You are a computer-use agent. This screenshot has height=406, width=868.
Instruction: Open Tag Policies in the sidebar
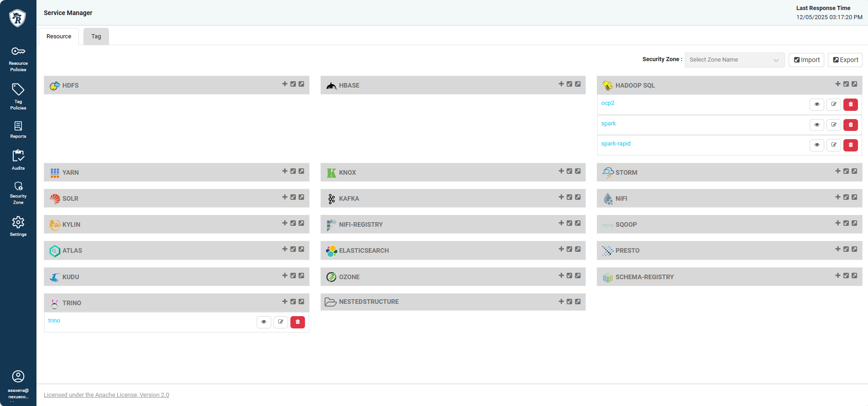click(x=18, y=97)
